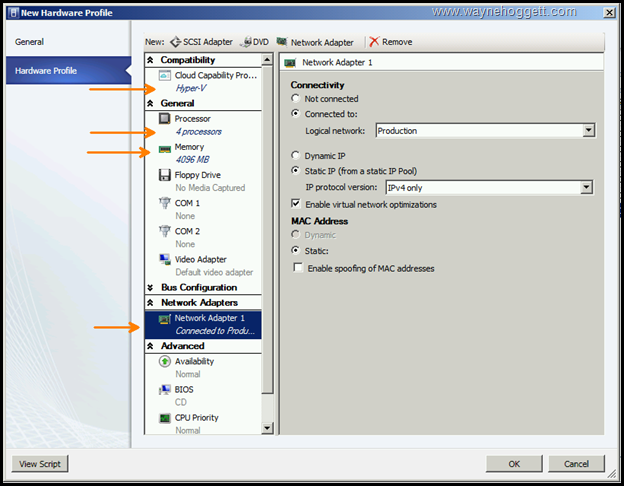Add a new Network Adapter
The image size is (624, 486).
[315, 42]
